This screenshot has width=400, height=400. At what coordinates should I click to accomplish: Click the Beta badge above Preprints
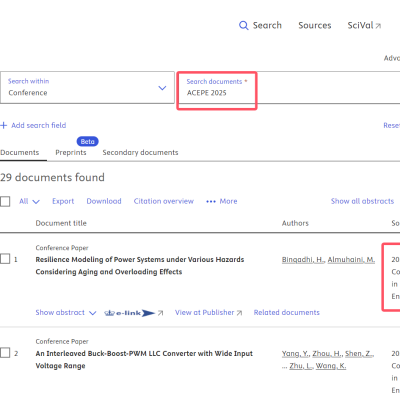tap(87, 142)
